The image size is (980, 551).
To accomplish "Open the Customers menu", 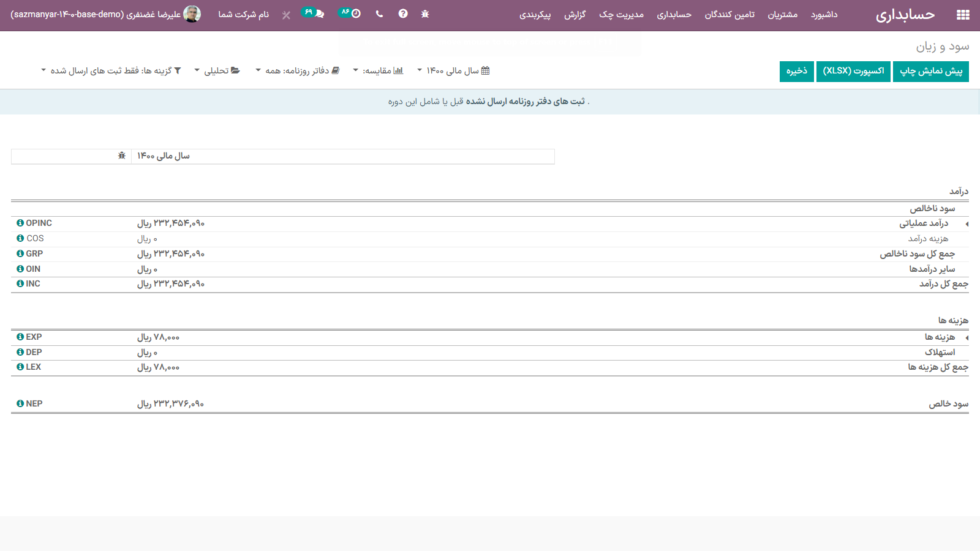I will 782,15.
